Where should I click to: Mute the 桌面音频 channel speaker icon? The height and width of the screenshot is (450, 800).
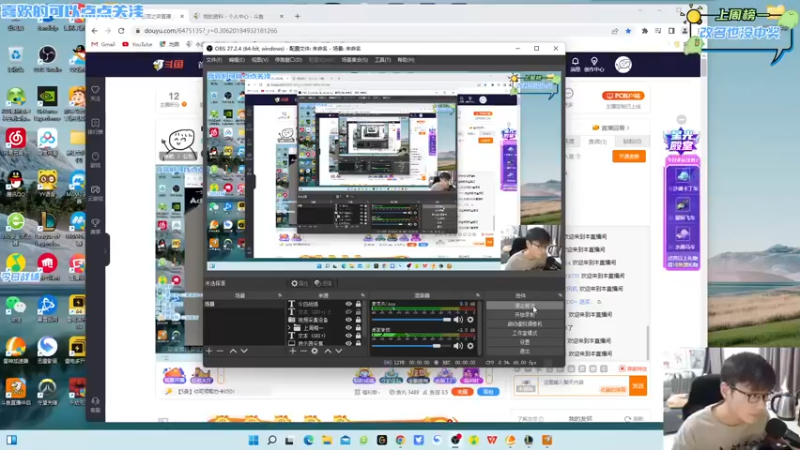pyautogui.click(x=458, y=345)
